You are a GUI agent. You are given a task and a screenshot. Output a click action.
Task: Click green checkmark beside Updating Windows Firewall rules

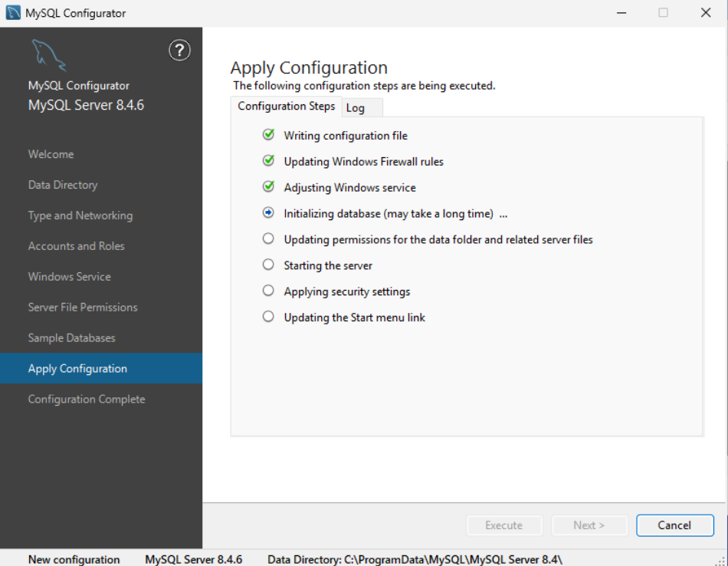(268, 161)
